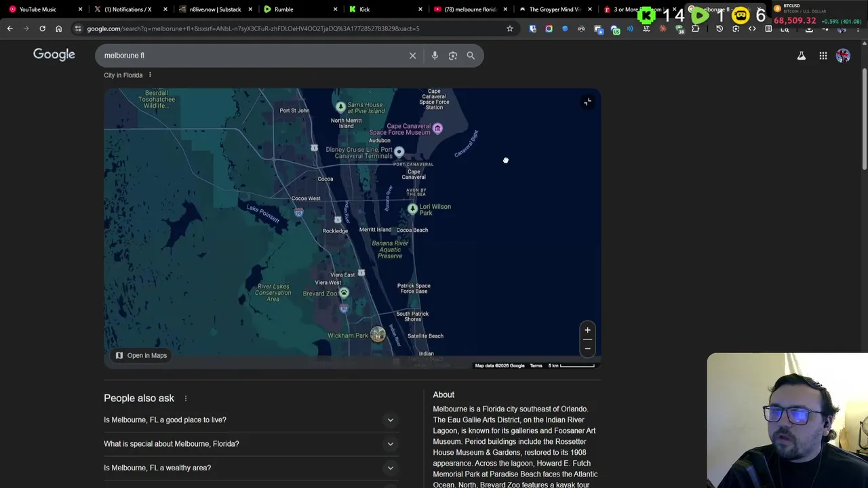This screenshot has width=868, height=488.
Task: Open the map Terms link
Action: [x=536, y=366]
